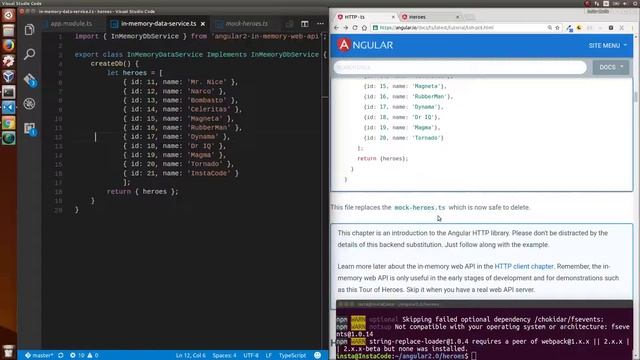Focus the Angular docs search box

coord(460,67)
